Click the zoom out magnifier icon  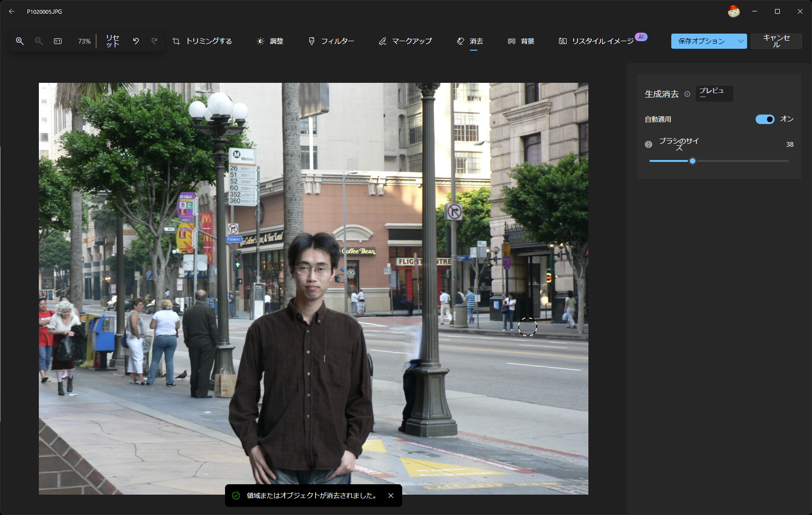coord(39,41)
